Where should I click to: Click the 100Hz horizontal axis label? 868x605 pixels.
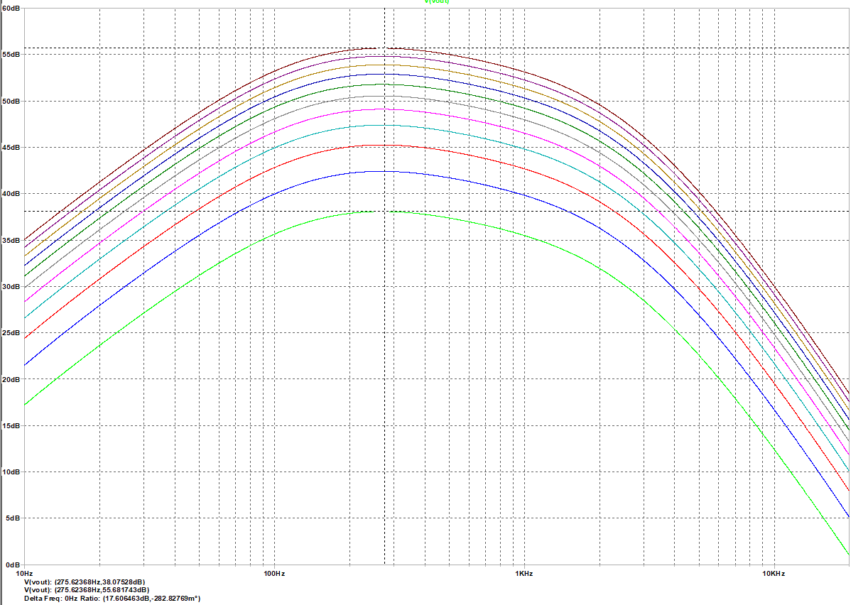pos(274,572)
